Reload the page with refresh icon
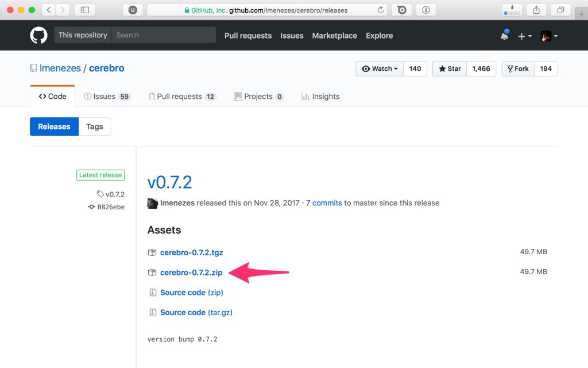 (x=380, y=10)
